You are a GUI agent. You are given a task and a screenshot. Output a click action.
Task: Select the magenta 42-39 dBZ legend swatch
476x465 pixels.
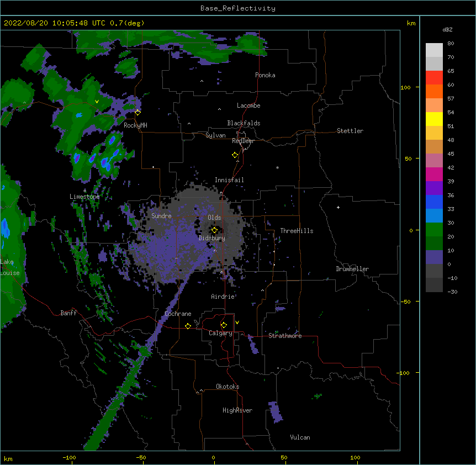(x=434, y=174)
